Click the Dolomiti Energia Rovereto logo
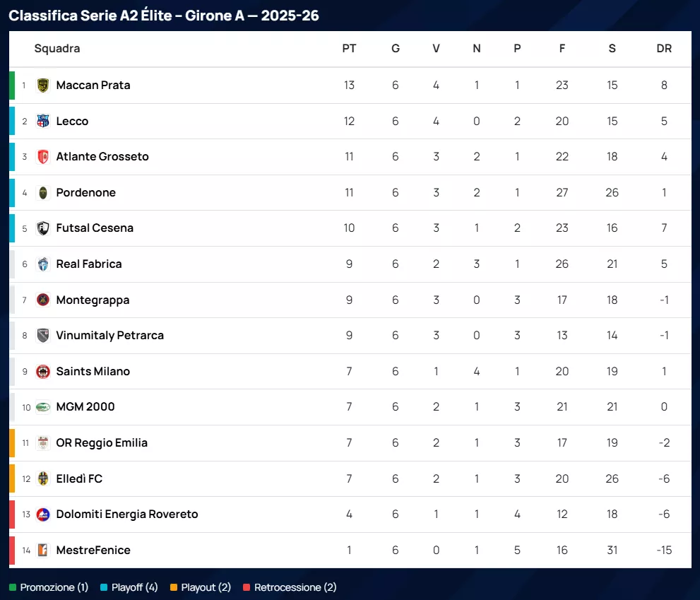This screenshot has width=700, height=600. (x=43, y=514)
